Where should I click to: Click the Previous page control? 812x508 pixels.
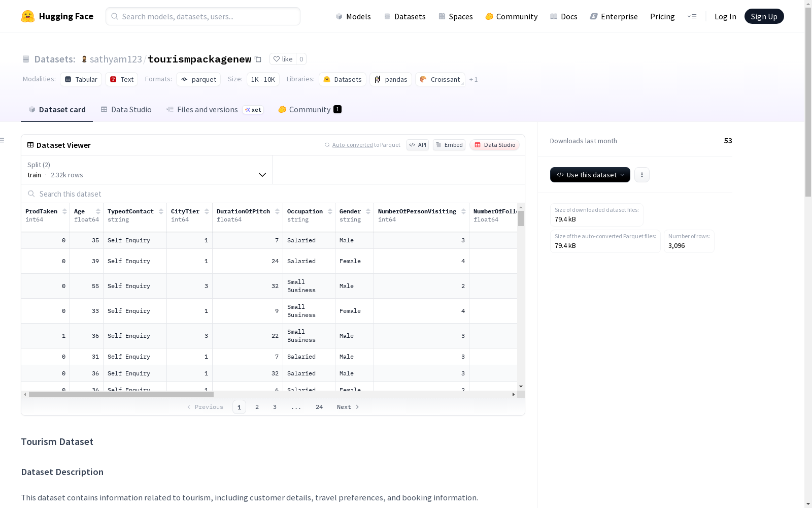pyautogui.click(x=205, y=407)
